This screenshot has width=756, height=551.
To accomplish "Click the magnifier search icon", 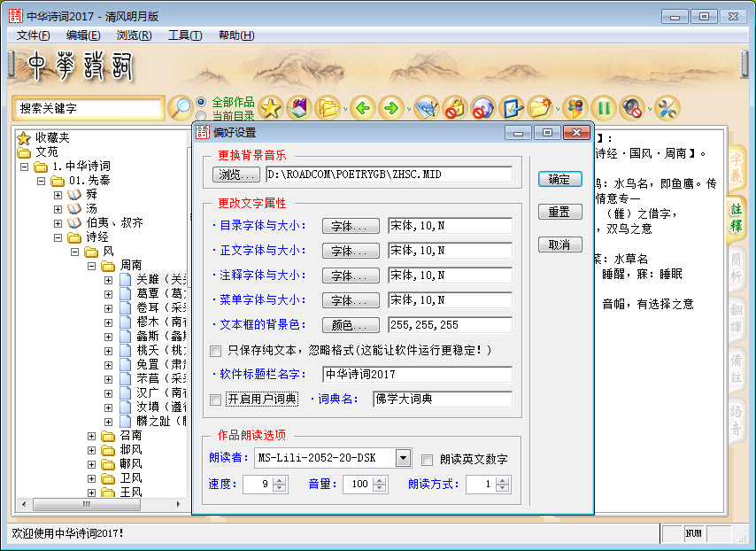I will click(180, 107).
